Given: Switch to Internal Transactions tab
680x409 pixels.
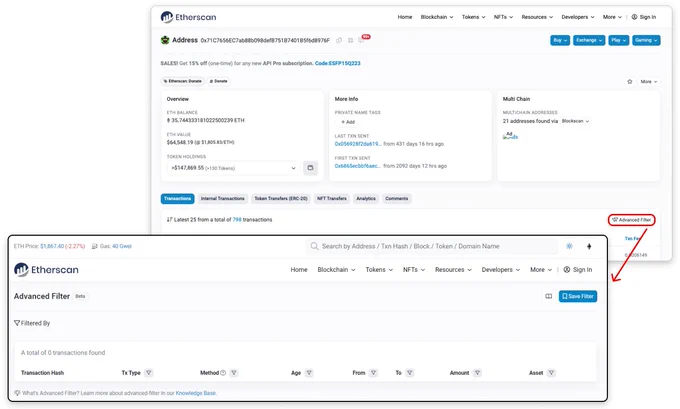Looking at the screenshot, I should (222, 199).
